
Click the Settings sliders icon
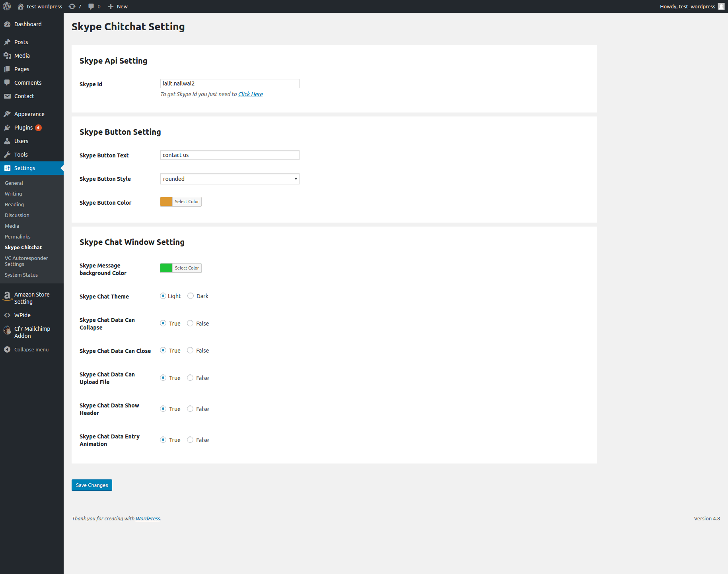point(7,168)
